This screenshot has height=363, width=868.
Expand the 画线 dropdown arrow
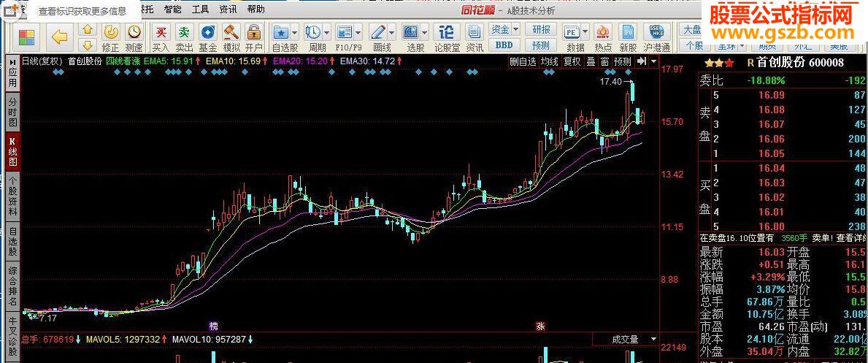point(391,32)
